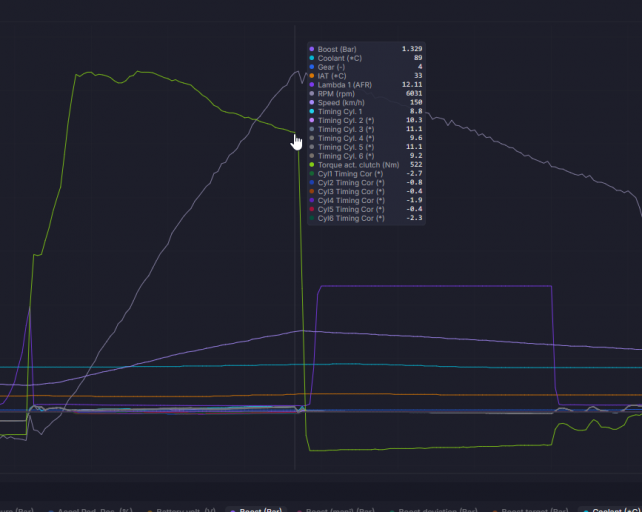The image size is (642, 512).
Task: Click the 'Timing Cyl. 6 (*)' tooltip label
Action: (x=346, y=156)
